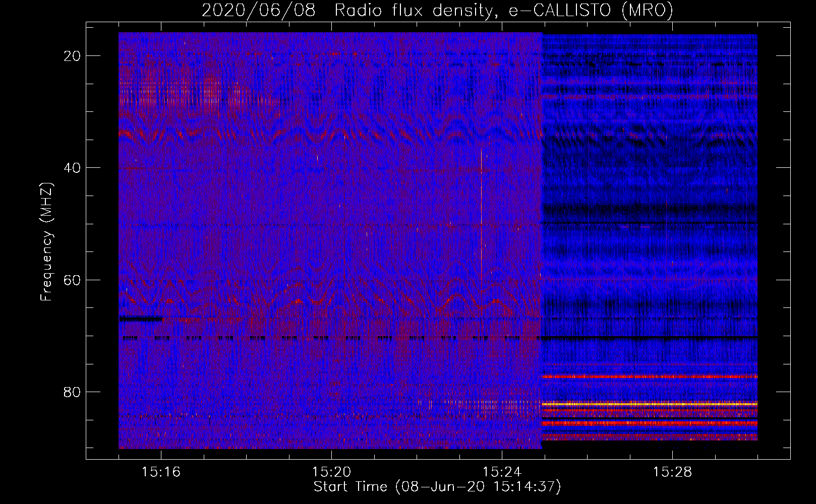Click the 'Start Time (08-Jun-20 15:14:37)' x-axis label
This screenshot has width=816, height=504.
tap(437, 487)
